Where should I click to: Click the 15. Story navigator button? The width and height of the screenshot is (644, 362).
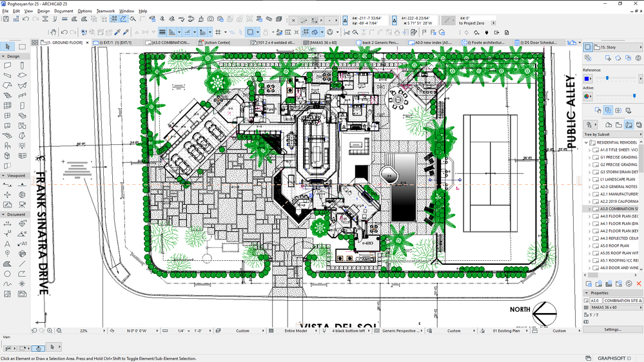coord(617,47)
